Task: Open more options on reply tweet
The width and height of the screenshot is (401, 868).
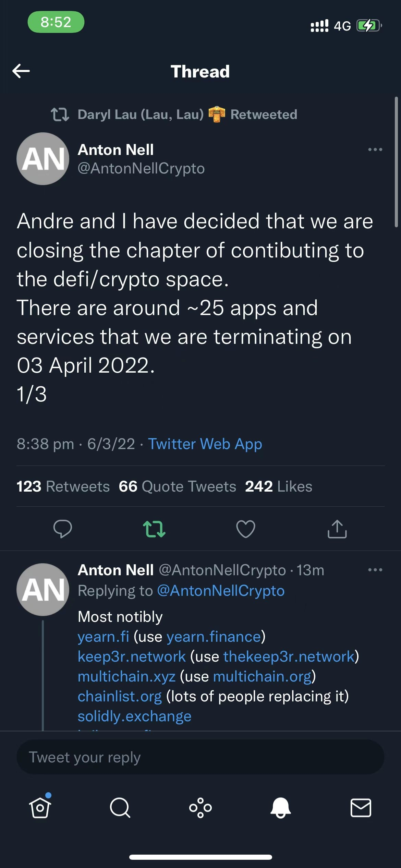Action: pyautogui.click(x=375, y=570)
